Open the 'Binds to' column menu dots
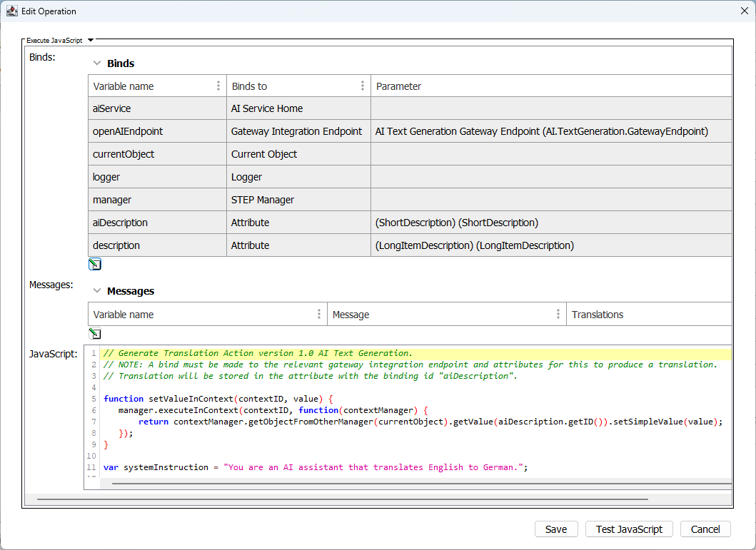The height and width of the screenshot is (550, 756). [x=363, y=86]
